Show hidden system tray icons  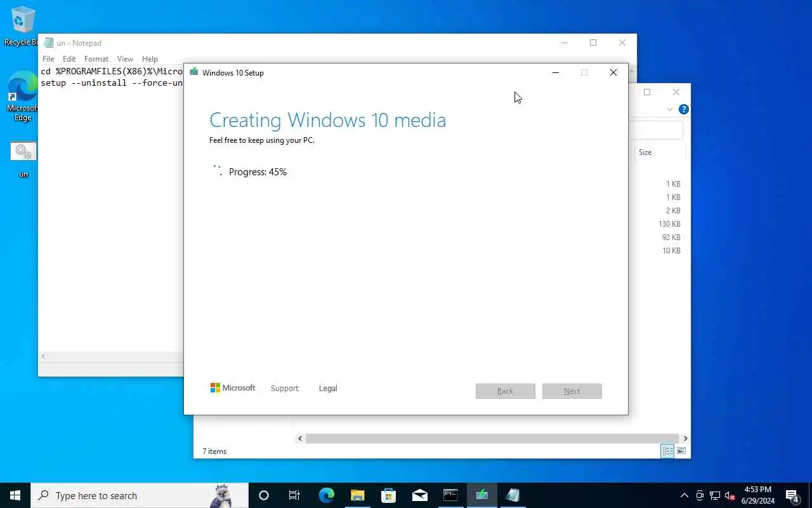(x=684, y=495)
